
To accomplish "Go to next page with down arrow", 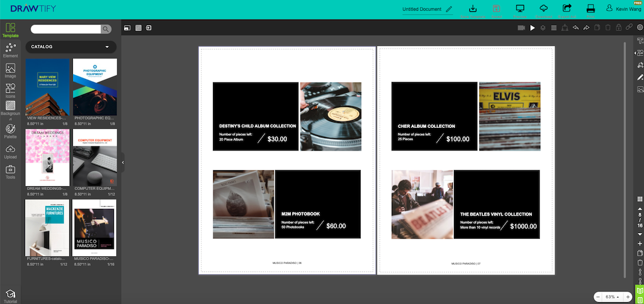I will click(639, 234).
